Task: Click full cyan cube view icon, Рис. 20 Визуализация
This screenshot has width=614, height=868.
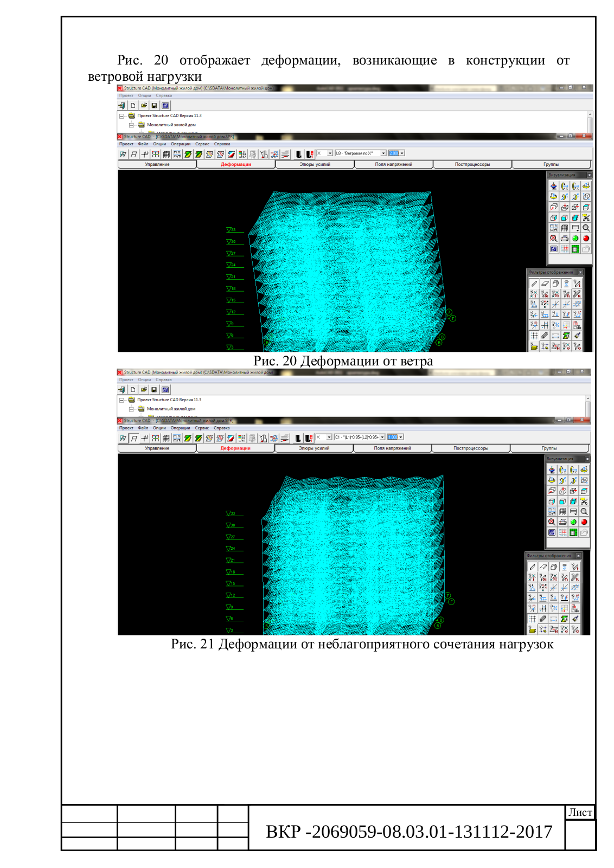Action: tap(575, 217)
